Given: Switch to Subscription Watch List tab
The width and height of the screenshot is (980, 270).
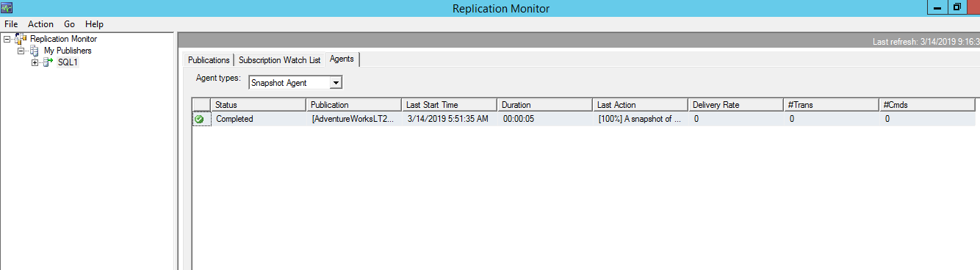Looking at the screenshot, I should (x=279, y=60).
